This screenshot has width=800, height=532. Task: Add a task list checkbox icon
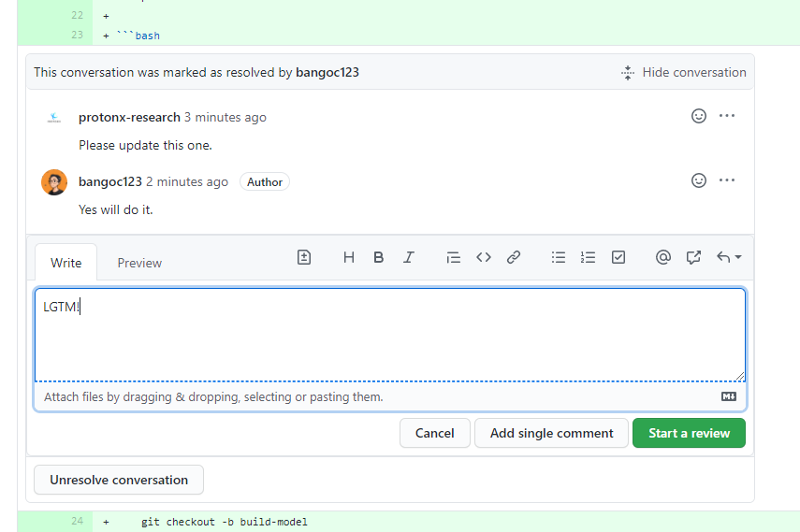(618, 257)
